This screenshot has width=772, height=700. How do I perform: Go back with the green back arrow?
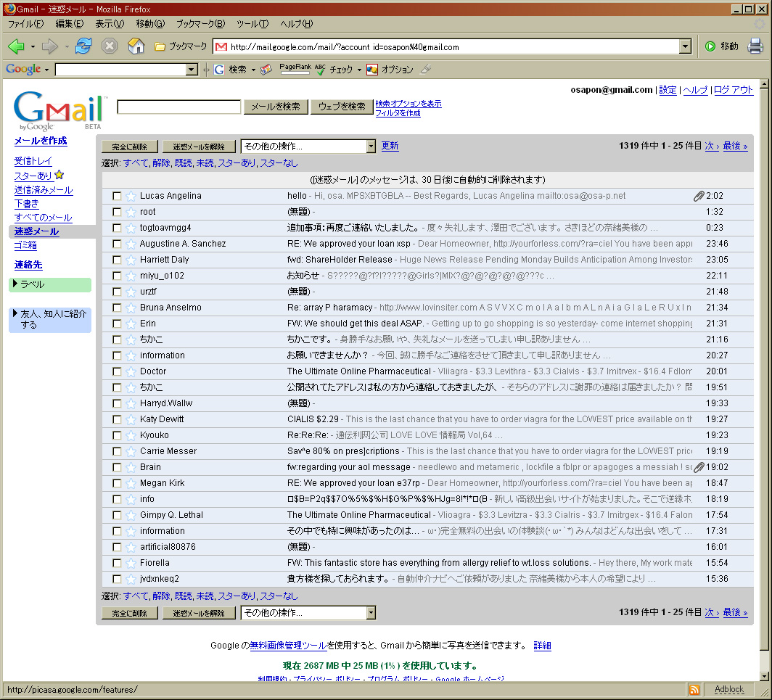click(x=16, y=46)
